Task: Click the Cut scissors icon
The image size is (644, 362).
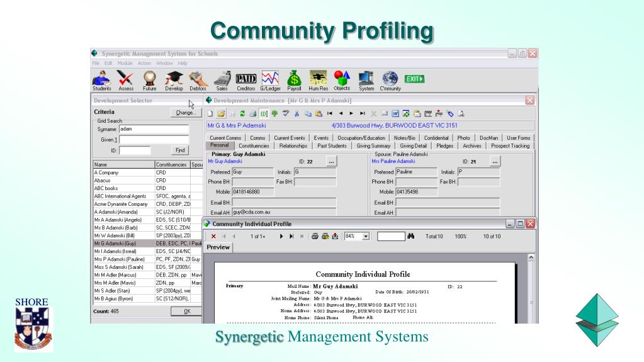Action: click(297, 114)
